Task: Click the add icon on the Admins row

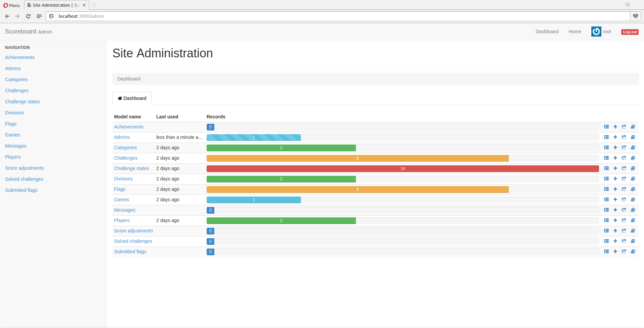Action: [615, 137]
